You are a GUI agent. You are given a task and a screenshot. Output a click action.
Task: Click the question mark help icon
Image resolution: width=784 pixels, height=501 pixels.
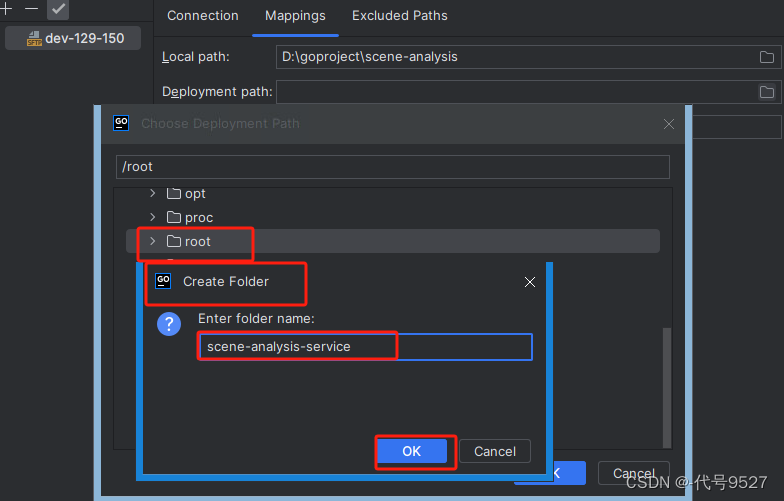click(169, 324)
